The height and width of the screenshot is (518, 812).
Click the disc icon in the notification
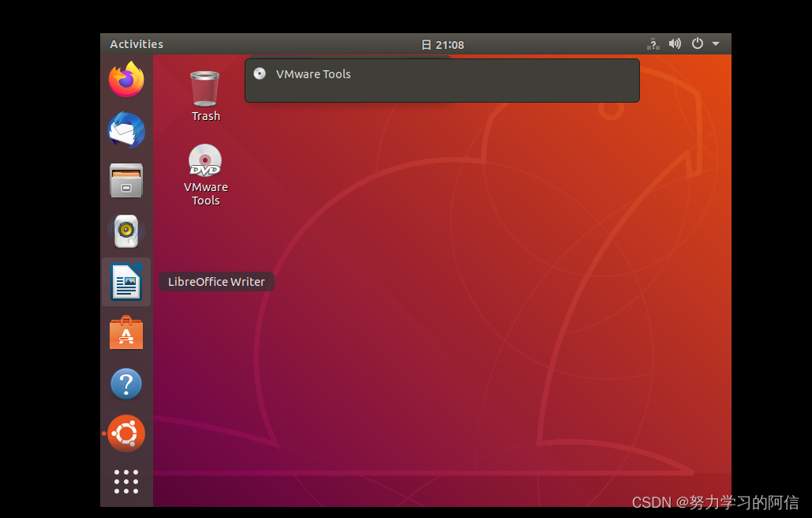(260, 73)
